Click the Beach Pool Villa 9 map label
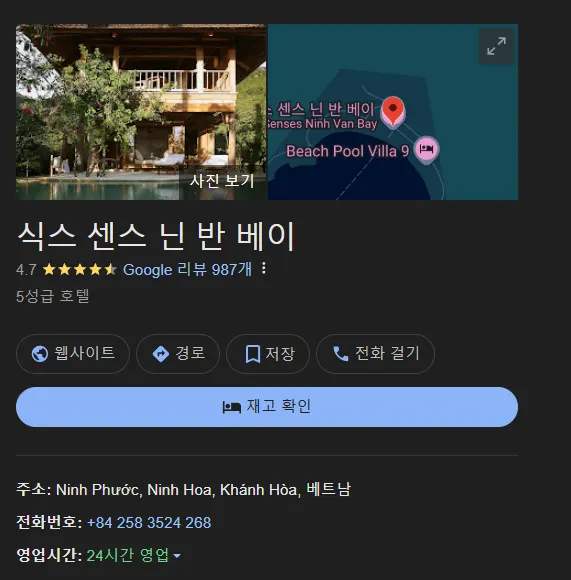Viewport: 571px width, 580px height. tap(347, 151)
